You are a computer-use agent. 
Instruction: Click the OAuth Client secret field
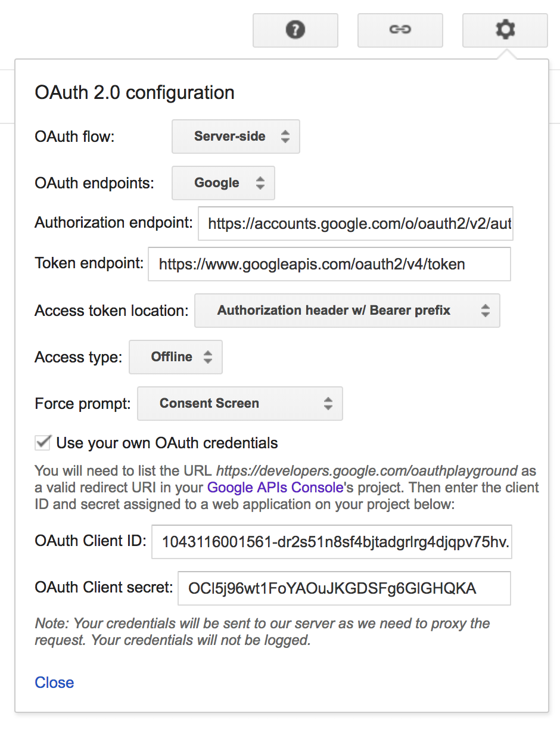point(344,588)
